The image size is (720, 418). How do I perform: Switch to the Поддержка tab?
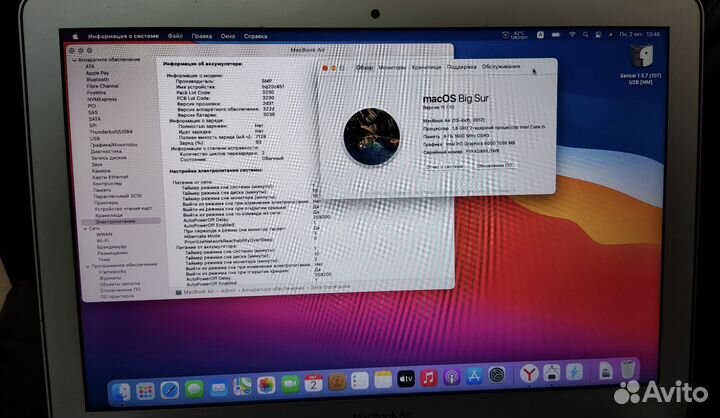461,67
